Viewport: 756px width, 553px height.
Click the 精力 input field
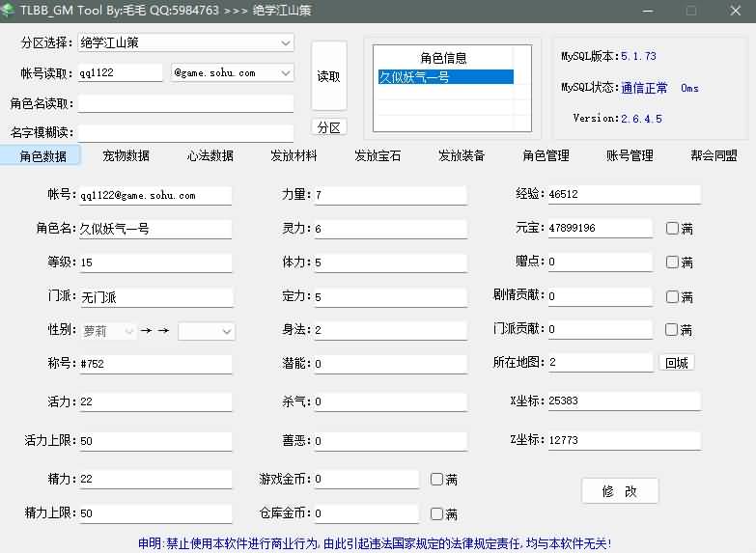click(x=155, y=479)
